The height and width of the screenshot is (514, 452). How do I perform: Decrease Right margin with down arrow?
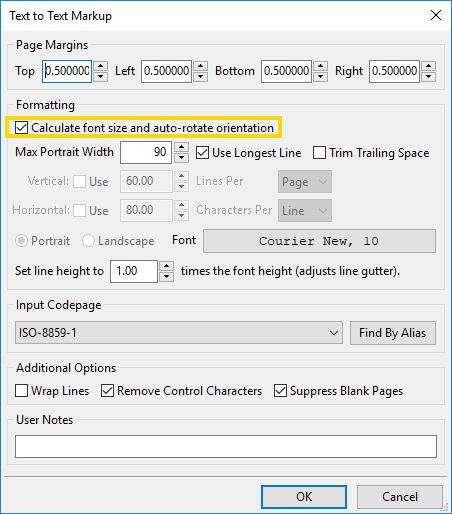(x=428, y=77)
